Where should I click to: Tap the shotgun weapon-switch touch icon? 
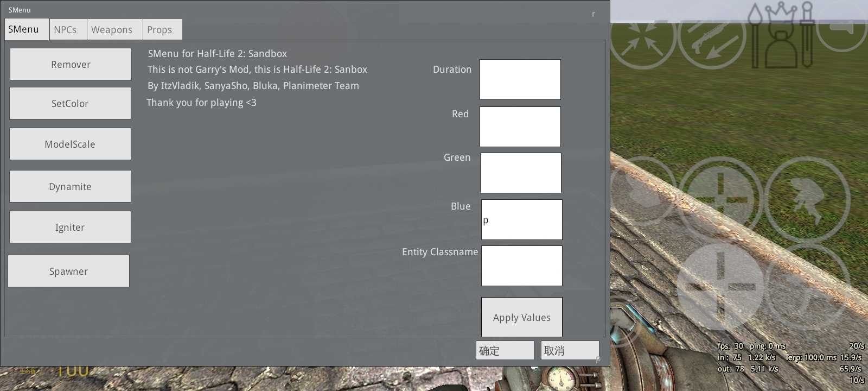712,35
